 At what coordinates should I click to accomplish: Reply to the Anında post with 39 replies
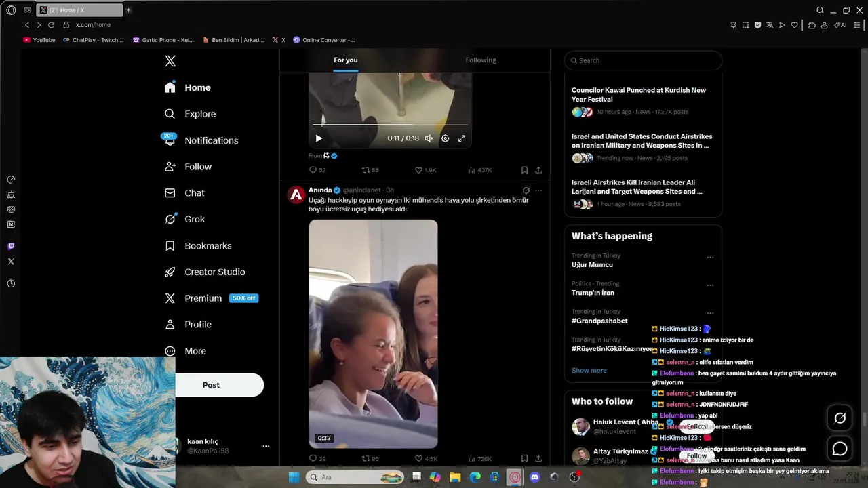[x=317, y=458]
